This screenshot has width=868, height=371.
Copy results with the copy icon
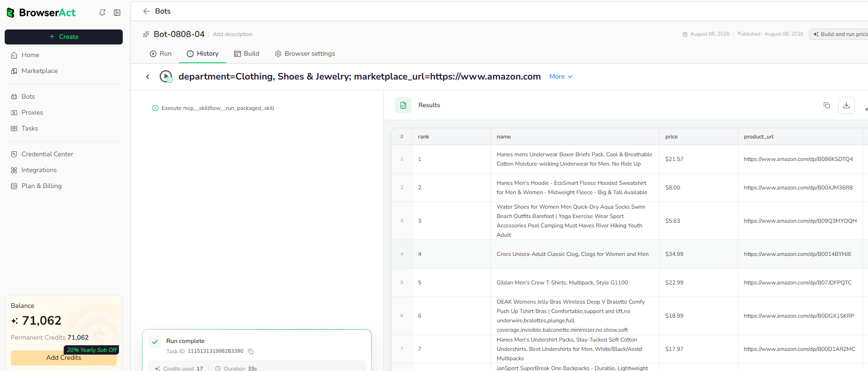point(827,105)
